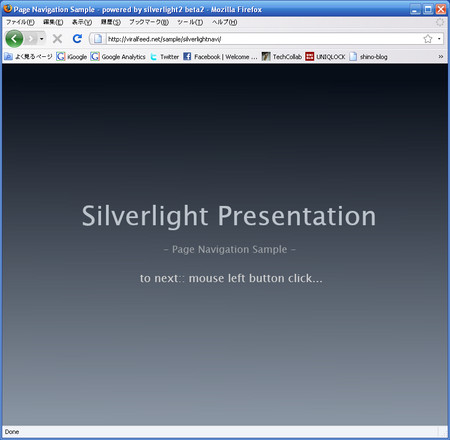Image resolution: width=450 pixels, height=440 pixels.
Task: Open the iGoogle bookmark
Action: (x=72, y=57)
